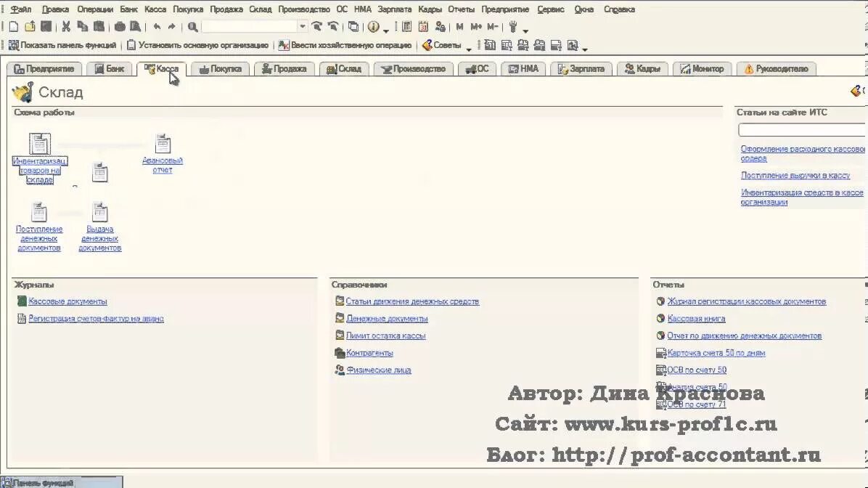Click the Undo arrow icon
The width and height of the screenshot is (868, 488).
[x=157, y=27]
